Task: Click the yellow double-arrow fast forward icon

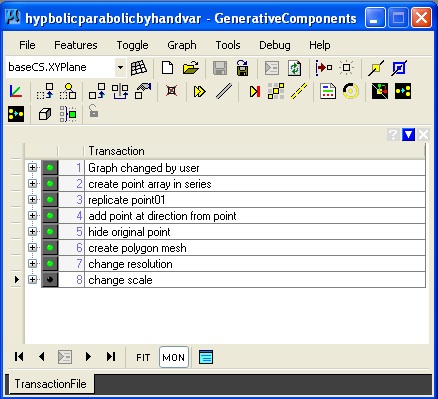Action: click(199, 91)
